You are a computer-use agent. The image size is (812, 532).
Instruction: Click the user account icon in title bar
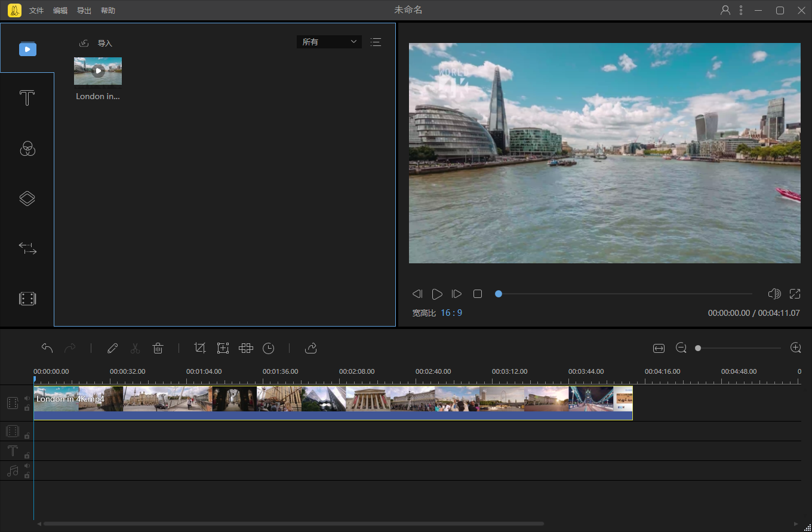pos(725,10)
